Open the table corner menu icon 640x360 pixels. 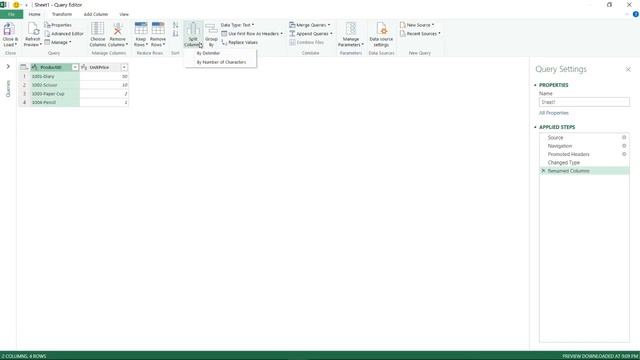24,67
